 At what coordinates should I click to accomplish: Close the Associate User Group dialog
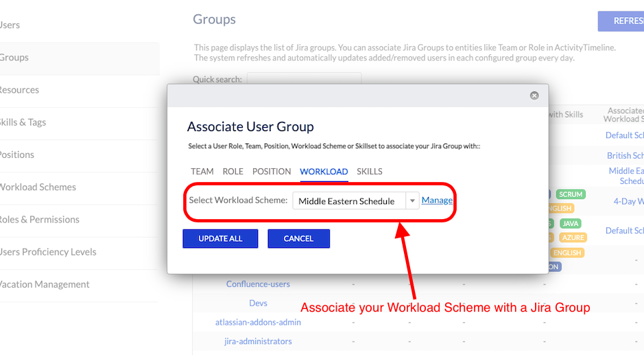point(534,95)
